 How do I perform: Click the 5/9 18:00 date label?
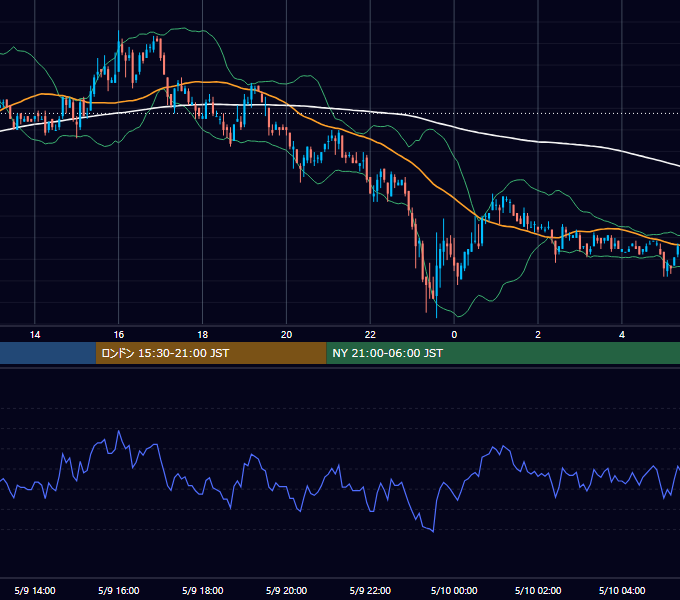[x=203, y=590]
